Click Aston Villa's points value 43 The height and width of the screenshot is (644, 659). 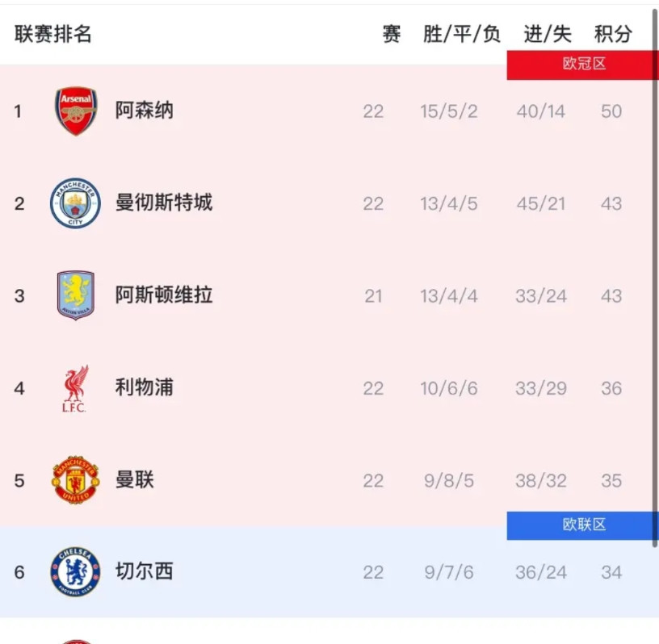click(611, 295)
